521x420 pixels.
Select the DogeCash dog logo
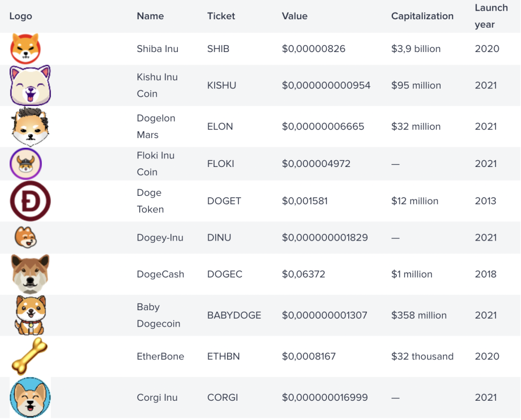[30, 274]
